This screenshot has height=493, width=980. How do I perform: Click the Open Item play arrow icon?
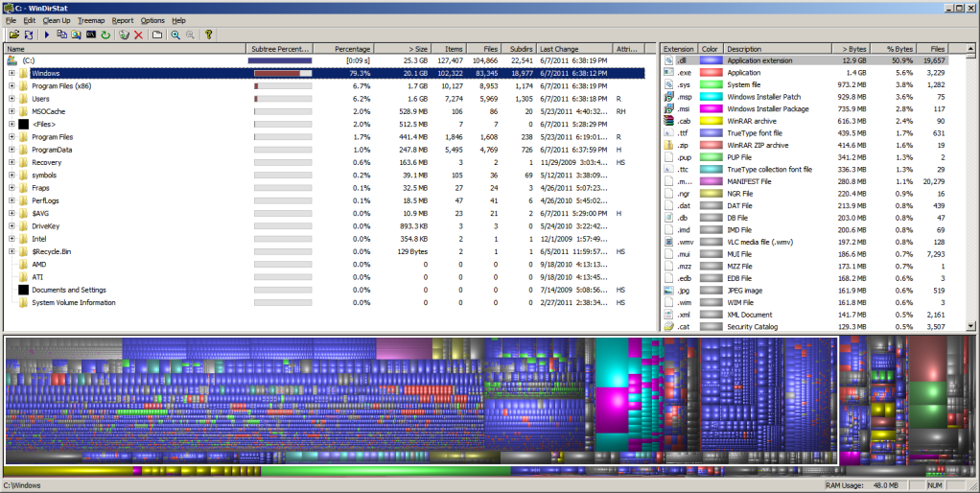47,35
